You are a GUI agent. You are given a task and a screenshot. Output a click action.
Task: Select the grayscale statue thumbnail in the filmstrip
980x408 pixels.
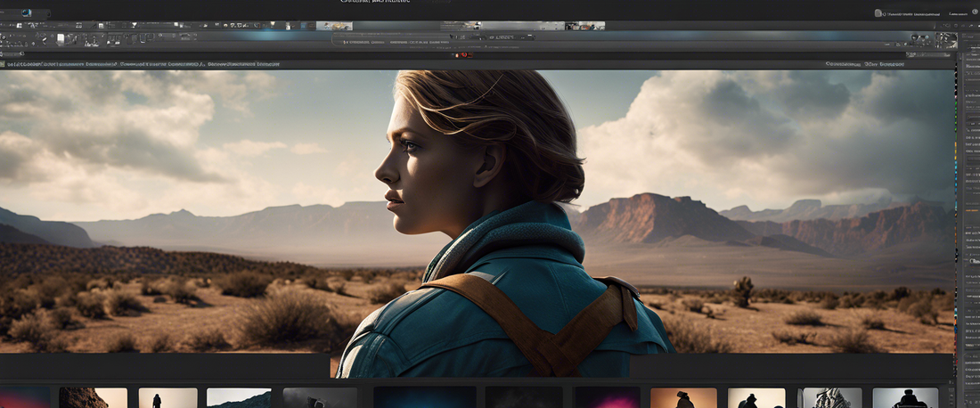pyautogui.click(x=830, y=397)
